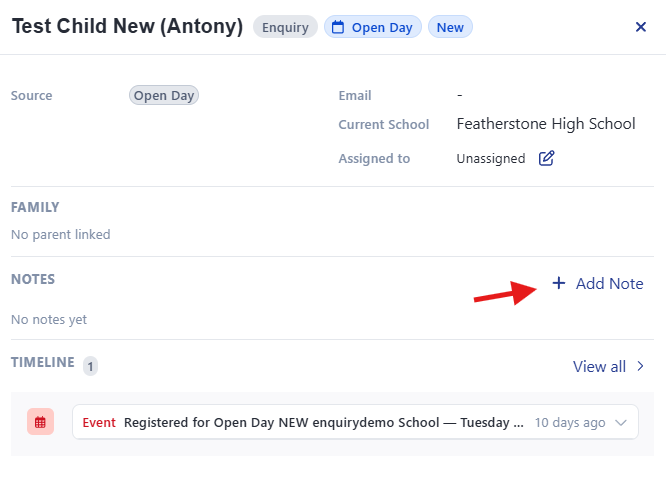
Task: Click the edit pencil icon beside Unassigned
Action: pos(546,158)
